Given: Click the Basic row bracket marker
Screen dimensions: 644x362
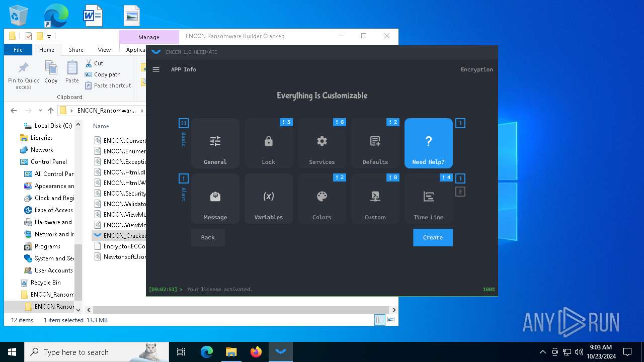Looking at the screenshot, I should tap(184, 123).
